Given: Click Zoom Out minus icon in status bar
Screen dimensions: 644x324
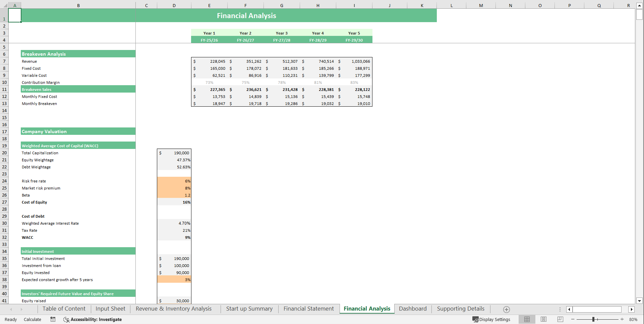Looking at the screenshot, I should coord(573,319).
